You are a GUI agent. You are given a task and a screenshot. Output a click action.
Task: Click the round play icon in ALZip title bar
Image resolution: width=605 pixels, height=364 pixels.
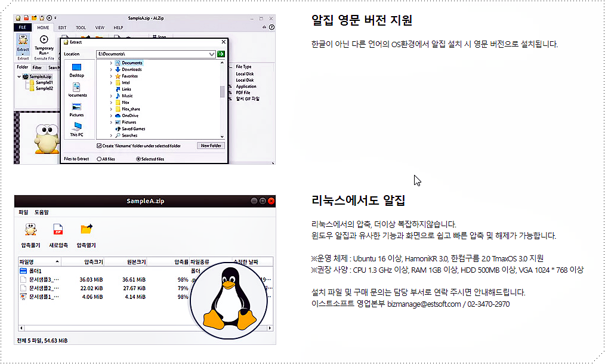(x=49, y=18)
